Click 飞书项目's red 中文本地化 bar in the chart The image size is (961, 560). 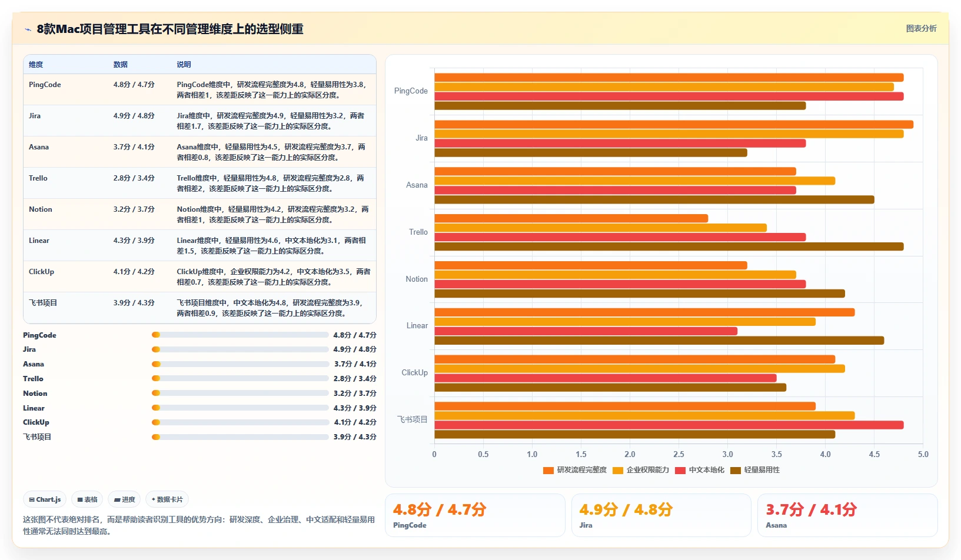click(x=669, y=425)
